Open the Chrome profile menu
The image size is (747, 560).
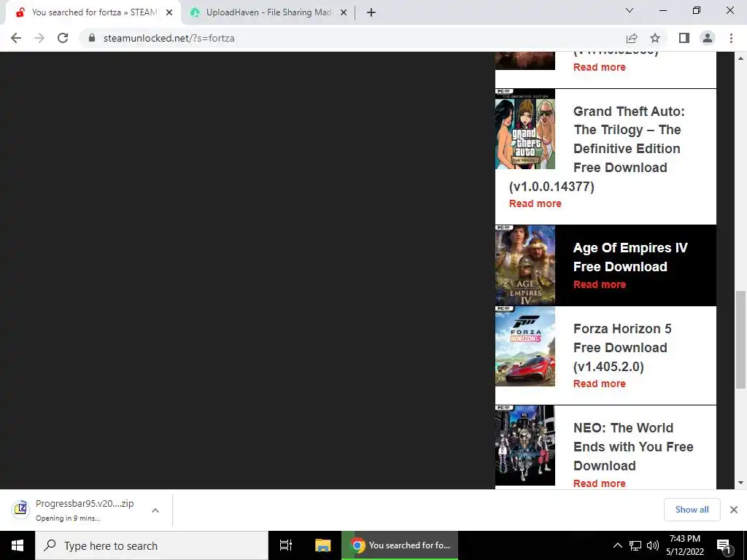pyautogui.click(x=708, y=38)
